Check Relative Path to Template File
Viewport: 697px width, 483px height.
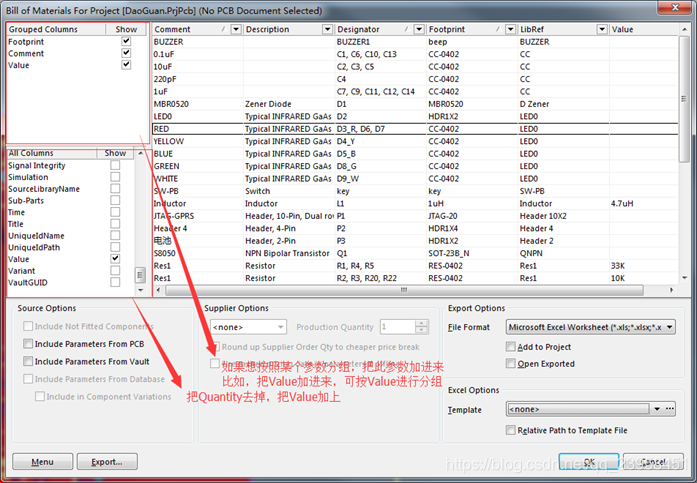point(511,430)
